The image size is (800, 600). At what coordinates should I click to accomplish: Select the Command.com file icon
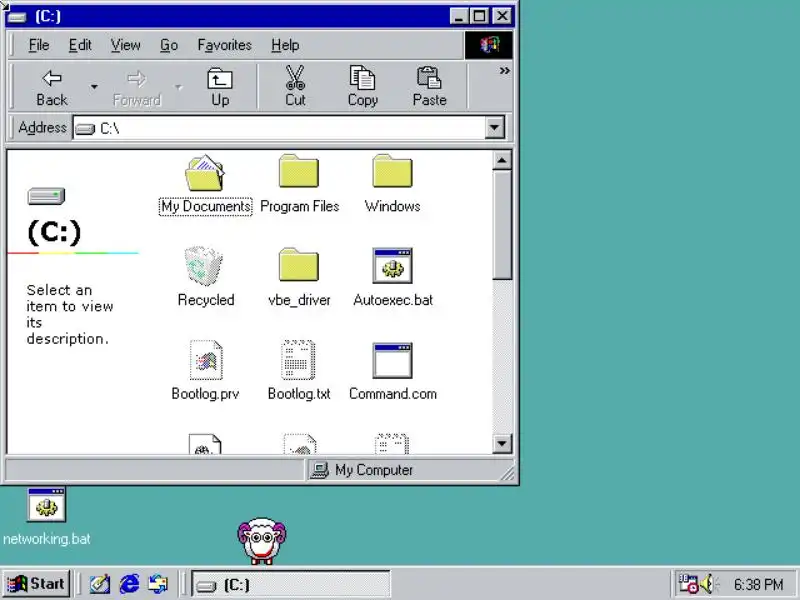392,361
